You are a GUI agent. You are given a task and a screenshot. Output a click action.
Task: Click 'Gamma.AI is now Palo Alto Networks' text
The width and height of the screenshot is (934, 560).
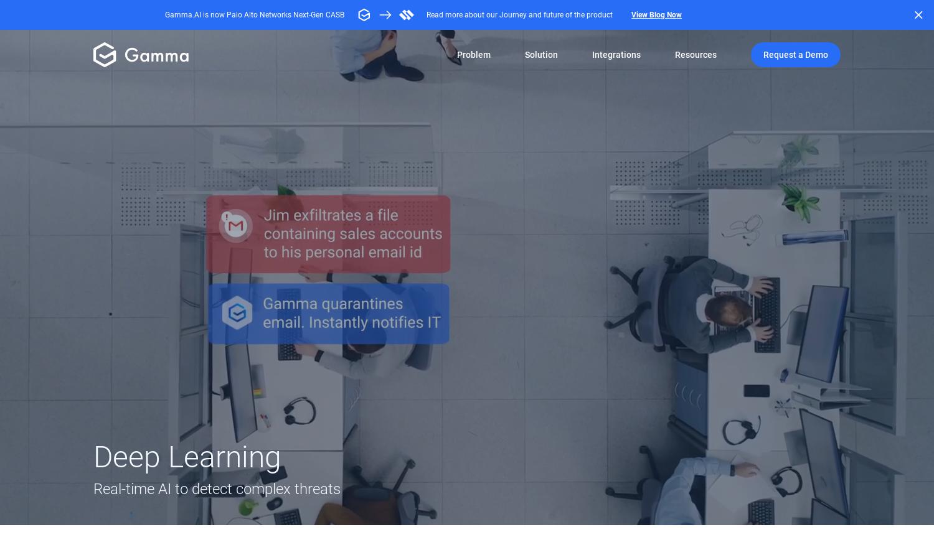click(x=255, y=15)
